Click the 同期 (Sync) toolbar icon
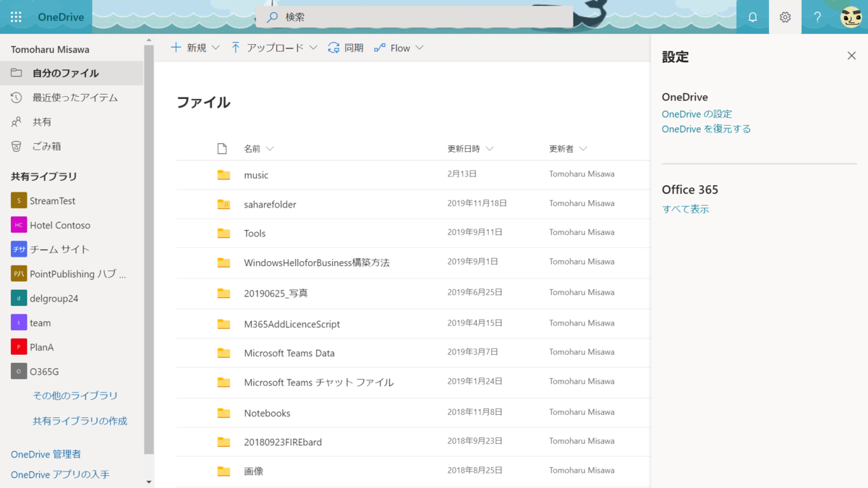The width and height of the screenshot is (868, 488). [x=332, y=48]
